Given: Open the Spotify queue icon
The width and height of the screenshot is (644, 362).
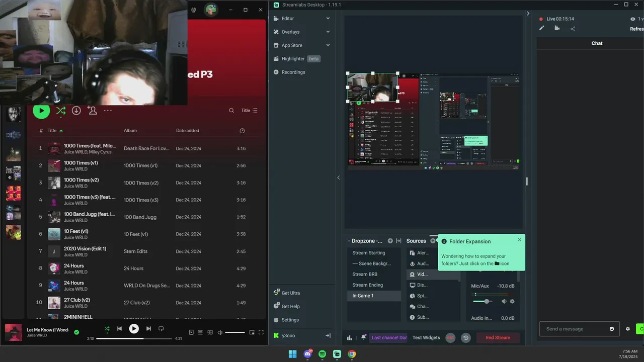Looking at the screenshot, I should click(200, 332).
